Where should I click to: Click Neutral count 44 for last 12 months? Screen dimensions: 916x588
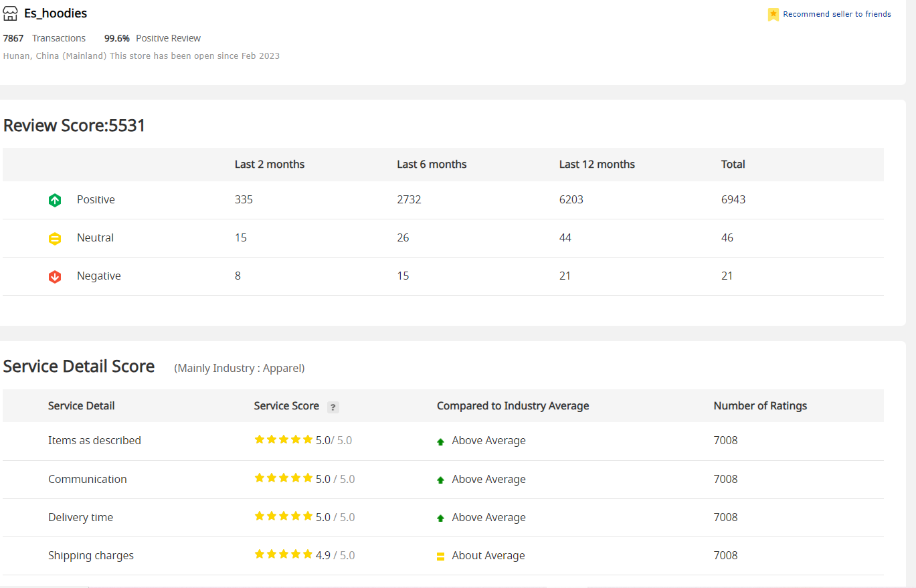[x=565, y=237]
